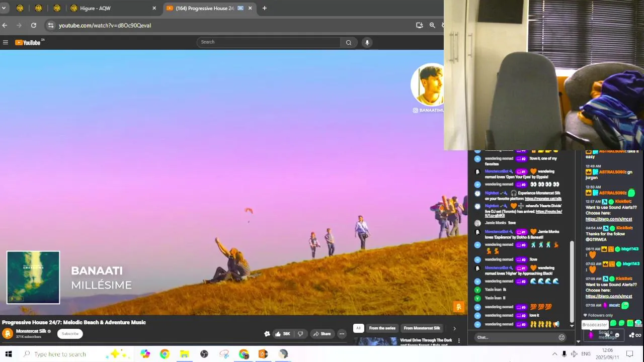Start voice search with the microphone
Image resolution: width=644 pixels, height=362 pixels.
click(367, 42)
